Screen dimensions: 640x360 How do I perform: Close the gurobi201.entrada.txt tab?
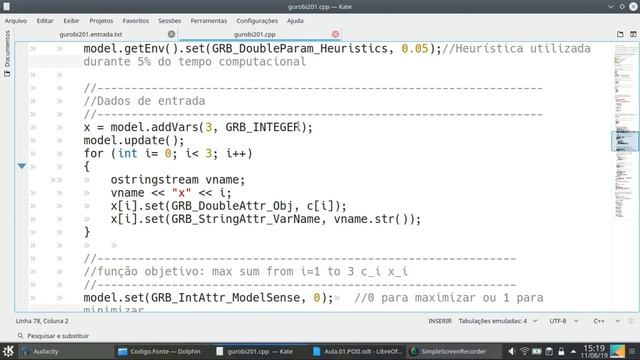click(x=171, y=34)
